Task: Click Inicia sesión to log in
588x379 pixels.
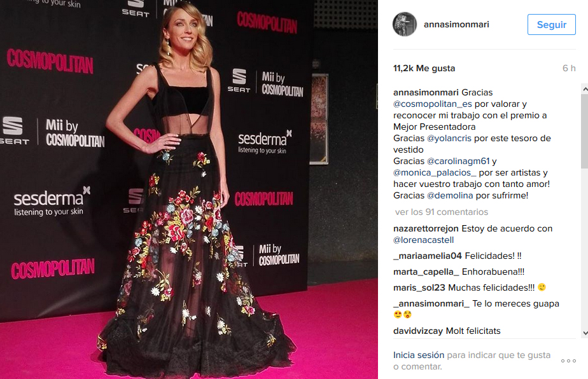Action: [x=419, y=355]
